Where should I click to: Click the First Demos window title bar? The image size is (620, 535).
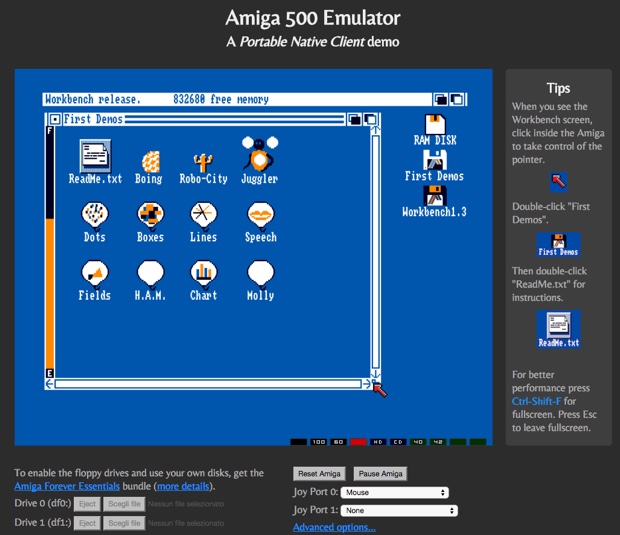[x=204, y=119]
